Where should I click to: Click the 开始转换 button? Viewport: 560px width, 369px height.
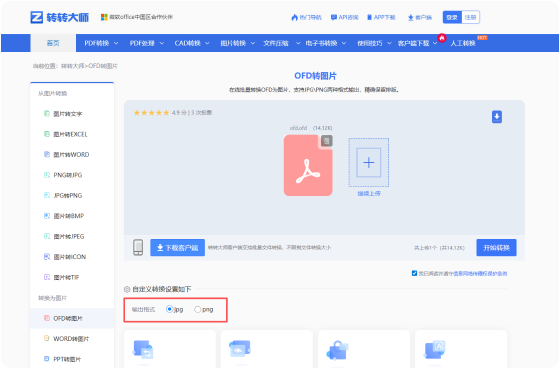(496, 248)
